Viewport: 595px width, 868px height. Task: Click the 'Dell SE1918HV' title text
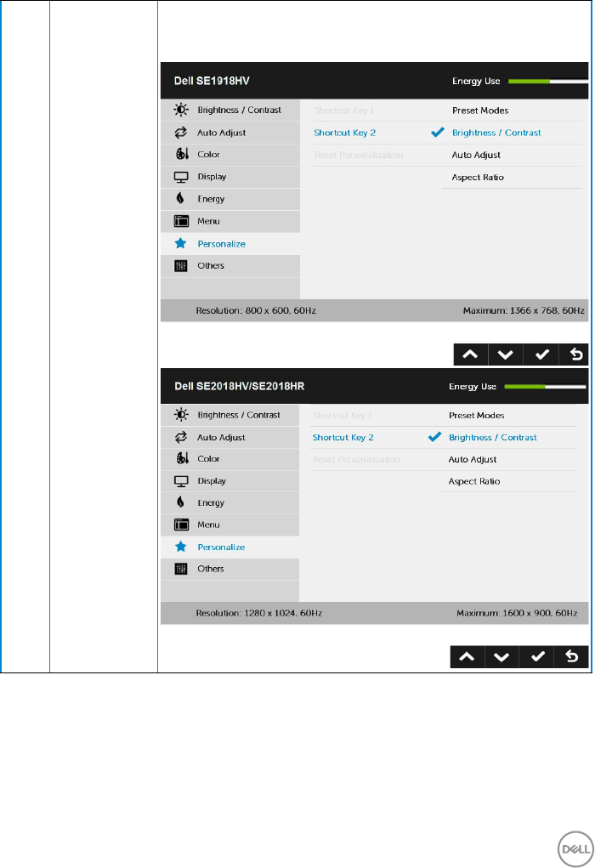tap(212, 81)
